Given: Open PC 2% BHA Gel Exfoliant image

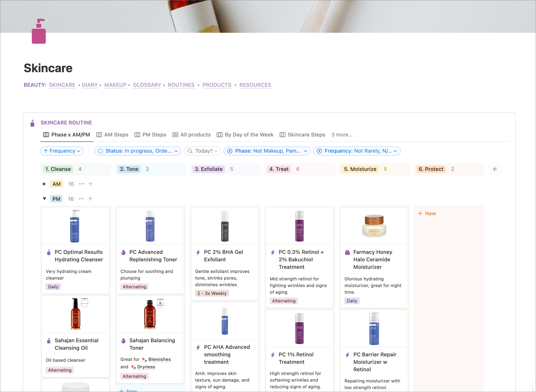Looking at the screenshot, I should [225, 226].
